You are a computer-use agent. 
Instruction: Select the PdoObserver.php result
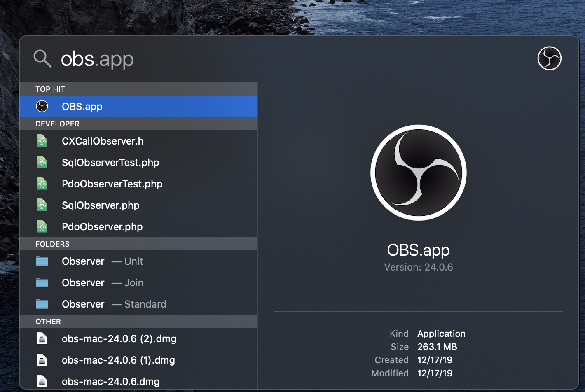(x=138, y=226)
